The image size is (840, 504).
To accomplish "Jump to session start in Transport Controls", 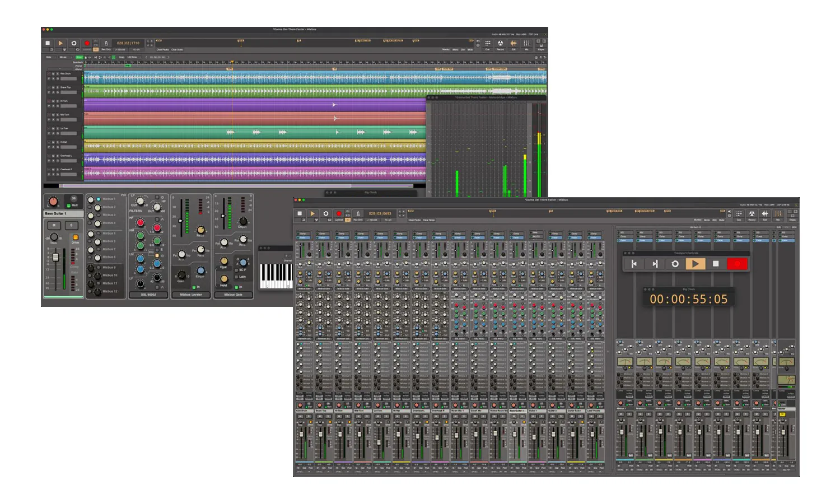I will click(634, 264).
